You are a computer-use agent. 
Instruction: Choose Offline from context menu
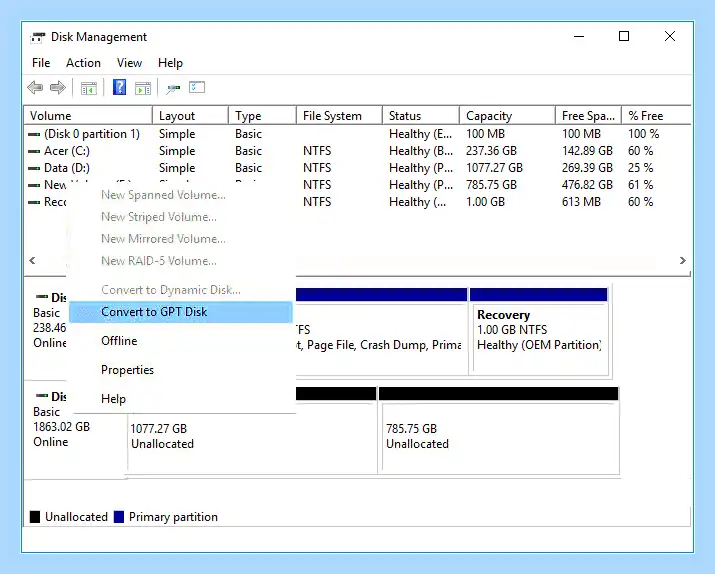pyautogui.click(x=181, y=341)
